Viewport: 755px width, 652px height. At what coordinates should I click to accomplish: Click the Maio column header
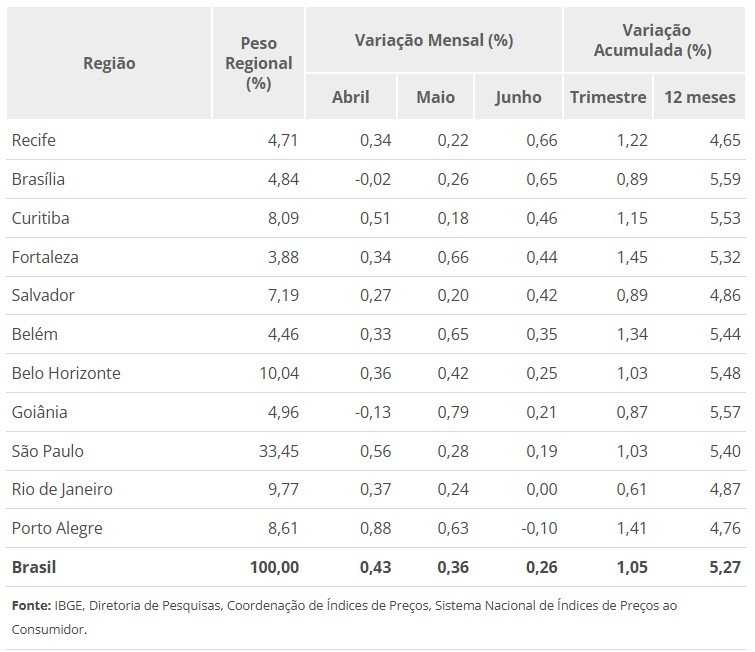435,97
